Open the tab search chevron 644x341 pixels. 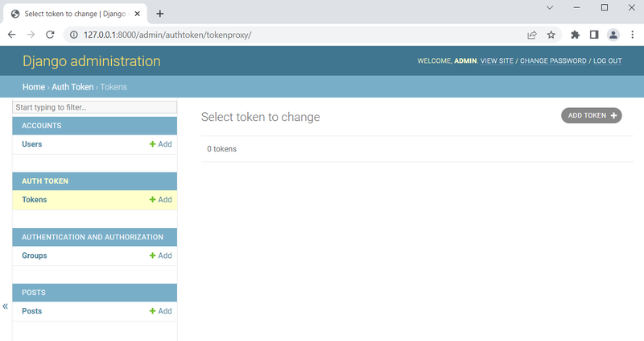pyautogui.click(x=550, y=7)
